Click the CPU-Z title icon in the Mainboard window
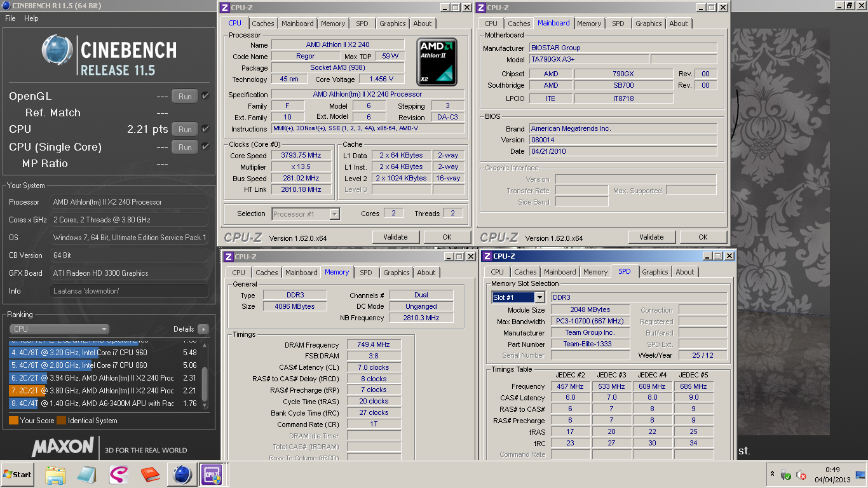The width and height of the screenshot is (868, 488). pyautogui.click(x=481, y=8)
